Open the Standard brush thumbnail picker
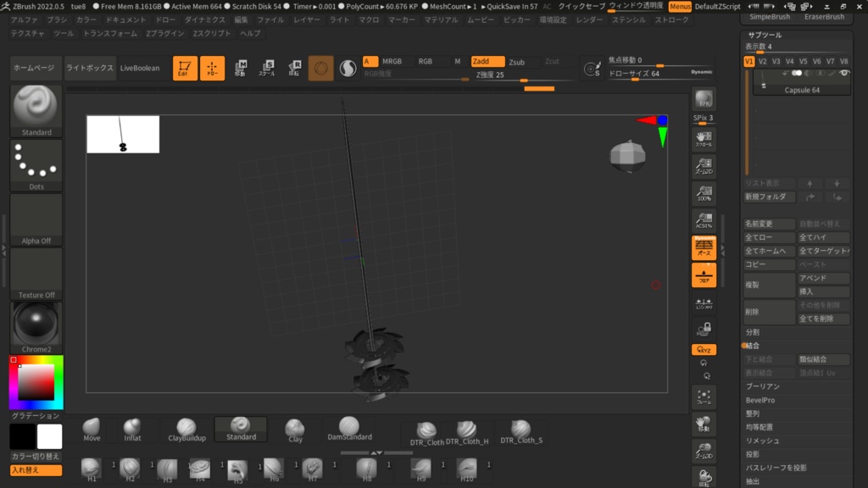Screen dimensions: 868x488 click(x=36, y=111)
